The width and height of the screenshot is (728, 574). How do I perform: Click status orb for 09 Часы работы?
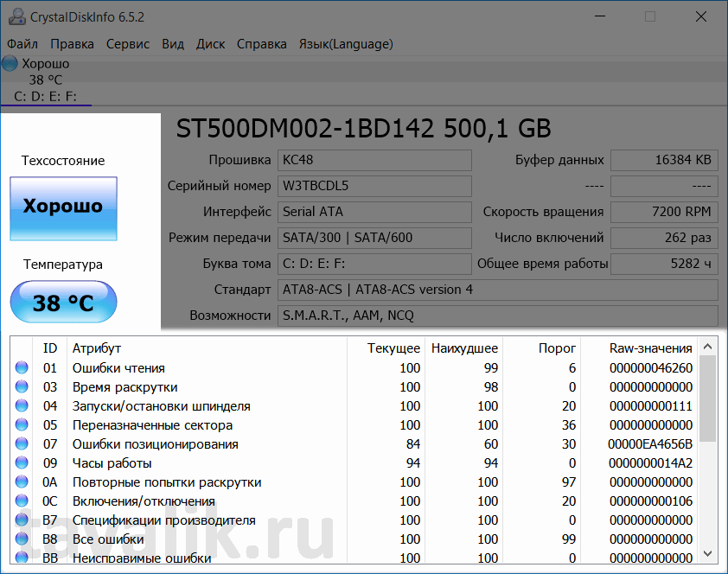[22, 462]
